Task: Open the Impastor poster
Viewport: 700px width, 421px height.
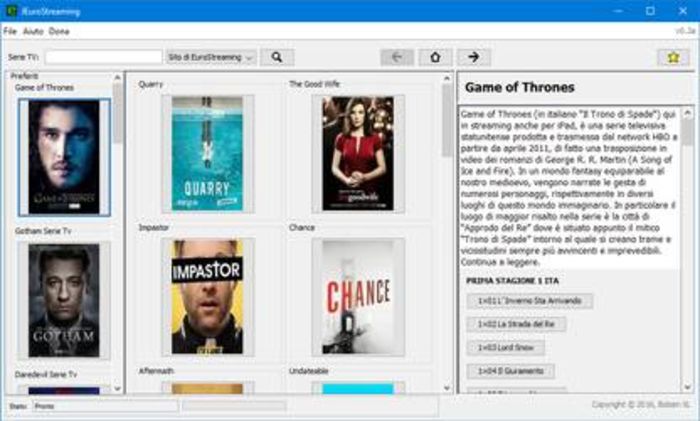Action: click(208, 297)
